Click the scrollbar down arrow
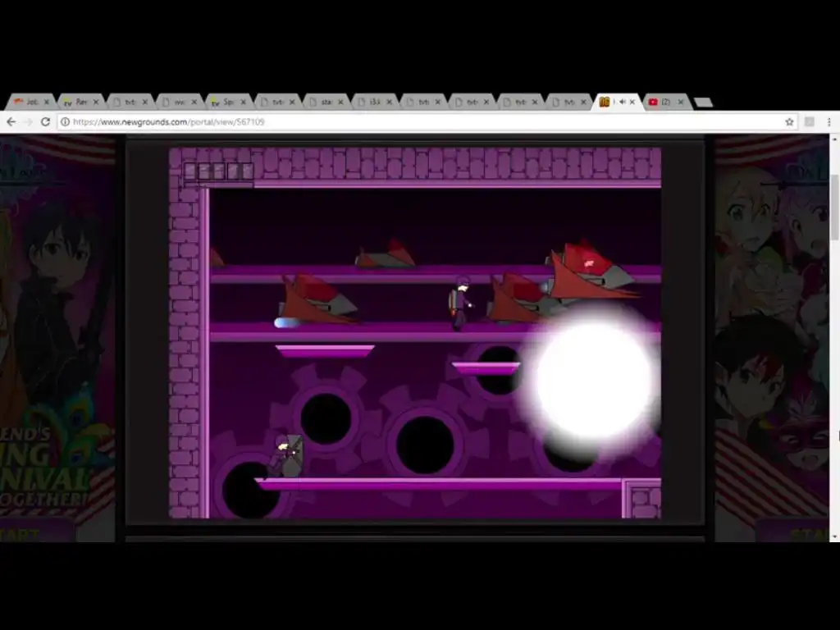This screenshot has height=630, width=840. click(834, 536)
